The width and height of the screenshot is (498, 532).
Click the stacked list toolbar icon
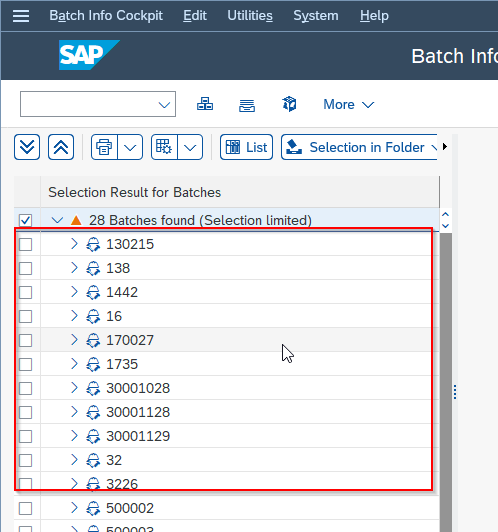click(x=247, y=105)
